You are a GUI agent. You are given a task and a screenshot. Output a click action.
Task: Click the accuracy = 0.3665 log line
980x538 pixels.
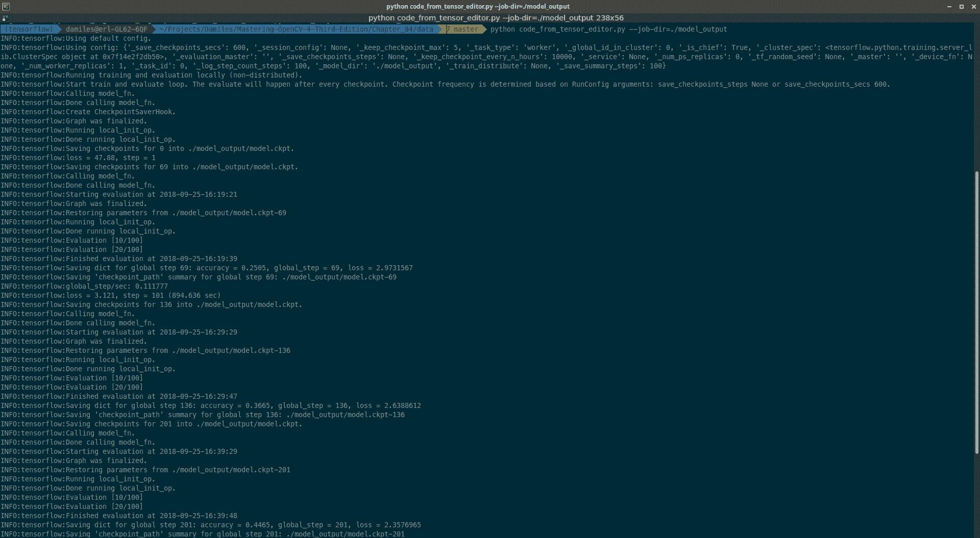pos(210,405)
